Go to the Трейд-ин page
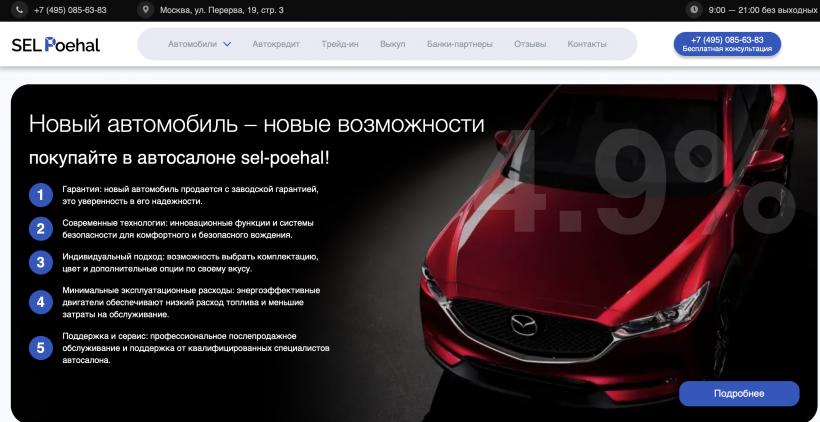820x422 pixels. (340, 44)
